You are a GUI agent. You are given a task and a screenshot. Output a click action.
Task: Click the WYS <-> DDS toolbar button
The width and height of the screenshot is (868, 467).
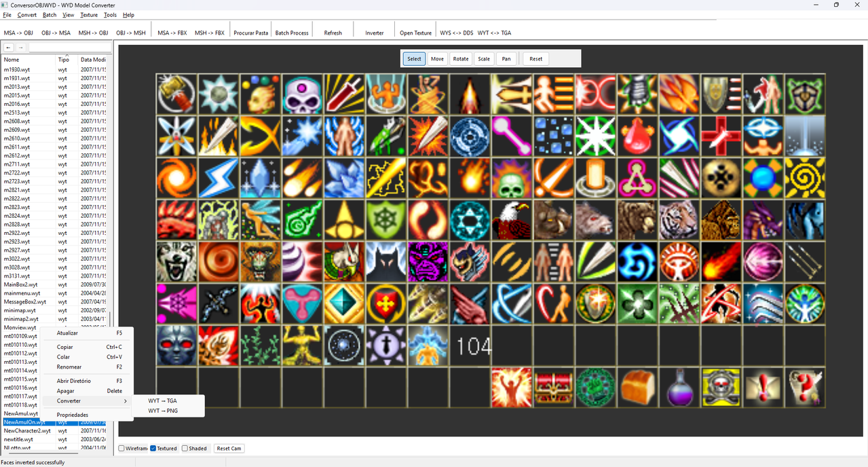(457, 33)
